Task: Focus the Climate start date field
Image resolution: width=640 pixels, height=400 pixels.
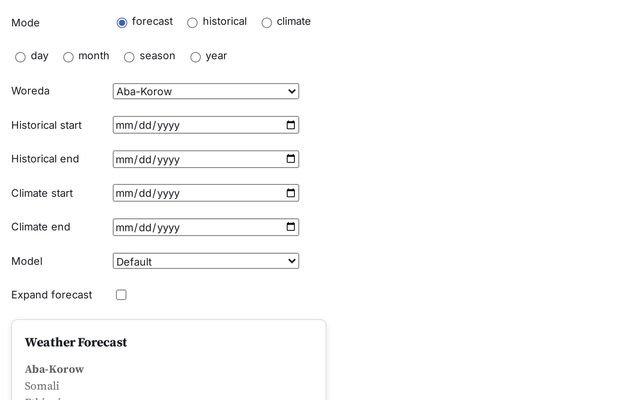Action: (190, 193)
